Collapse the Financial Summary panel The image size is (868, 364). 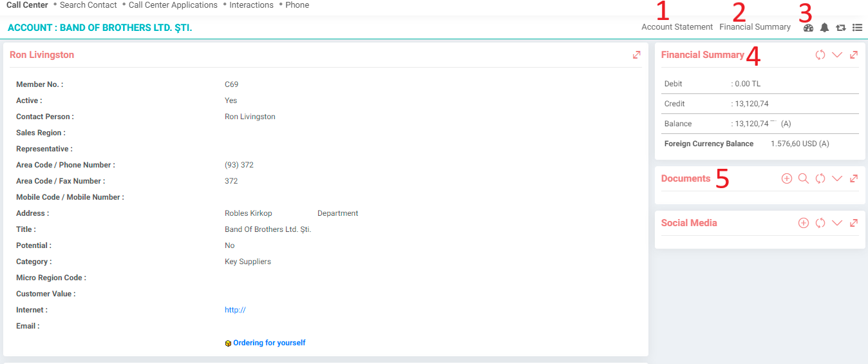(837, 55)
